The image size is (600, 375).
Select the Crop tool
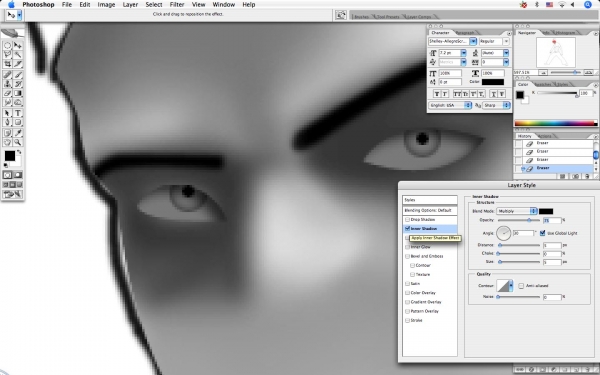click(7, 64)
